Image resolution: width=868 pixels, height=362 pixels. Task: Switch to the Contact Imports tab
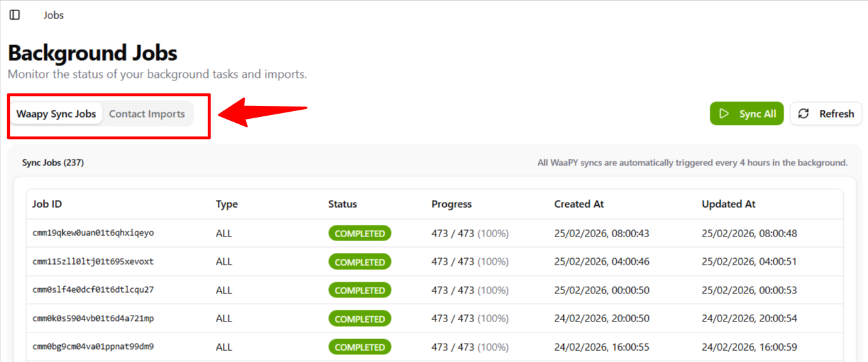click(147, 114)
